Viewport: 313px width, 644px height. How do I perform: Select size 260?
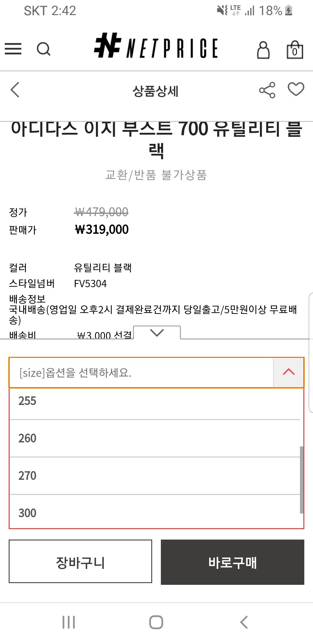point(155,438)
